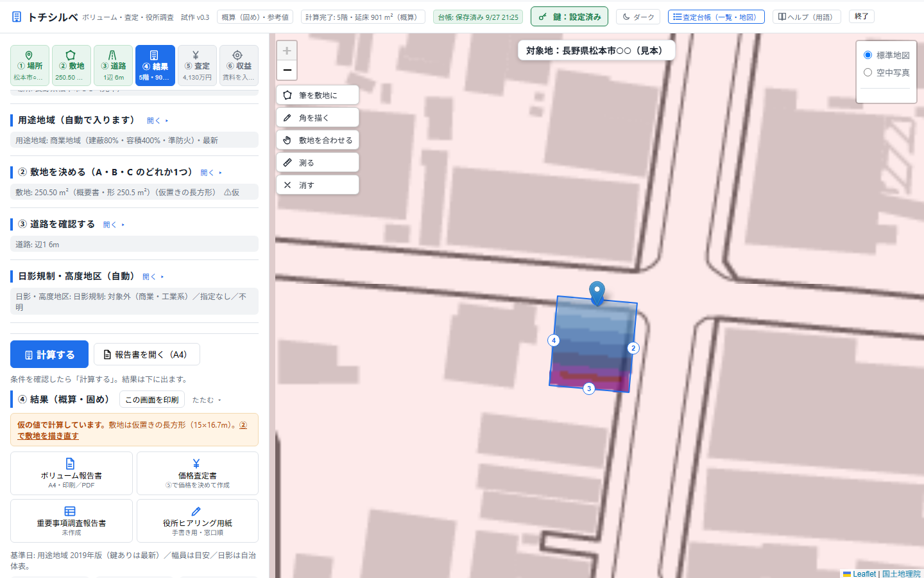Expand 日影規制・高度地区 section
Screen dimensions: 924x578
(153, 277)
